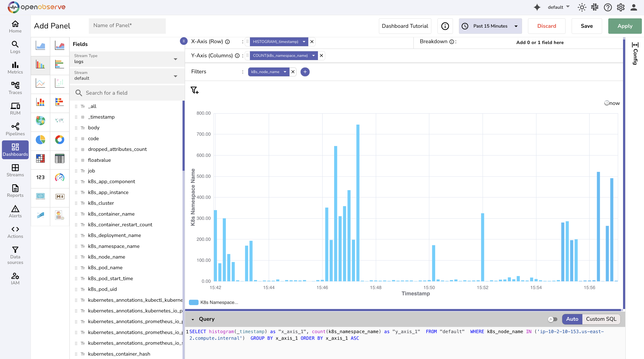This screenshot has width=644, height=359.
Task: Toggle the function editor switch in Query bar
Action: (553, 319)
